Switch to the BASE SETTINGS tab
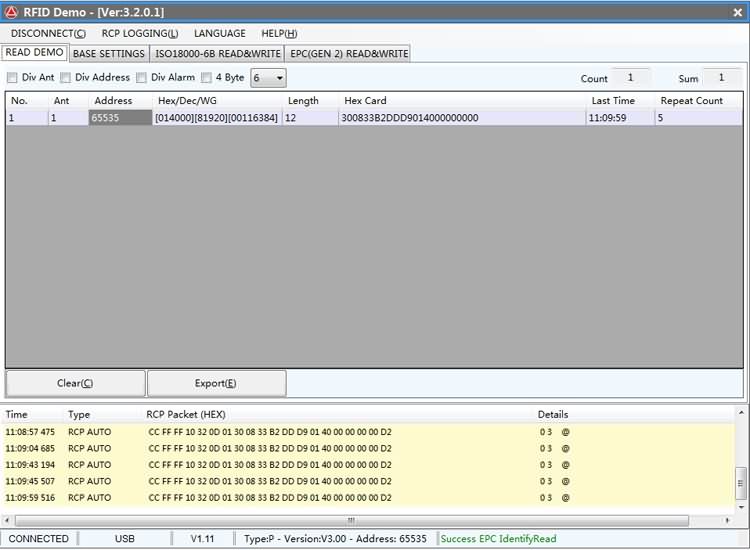 click(x=109, y=54)
